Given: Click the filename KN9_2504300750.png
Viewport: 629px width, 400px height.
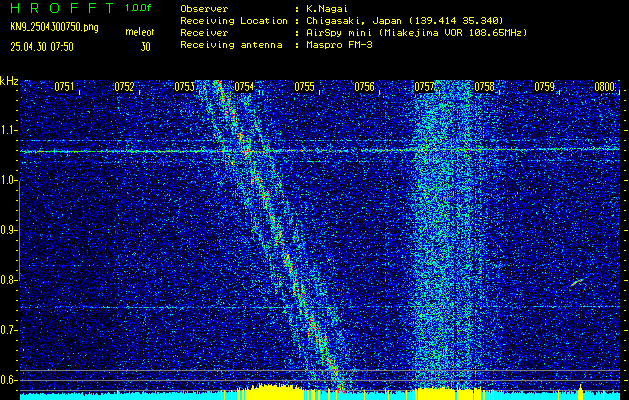Looking at the screenshot, I should [x=54, y=27].
